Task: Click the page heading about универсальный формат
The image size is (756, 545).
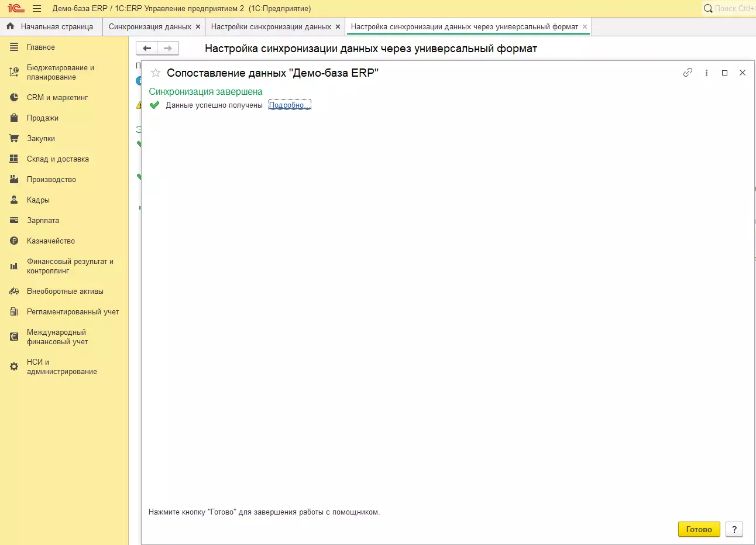Action: tap(371, 49)
